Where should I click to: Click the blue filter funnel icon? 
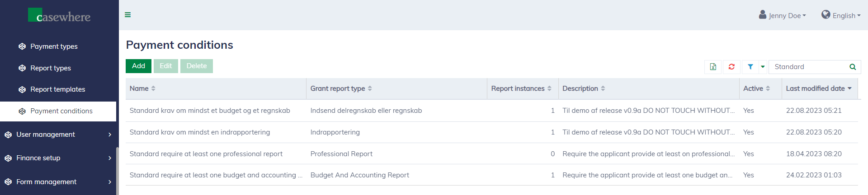[750, 67]
